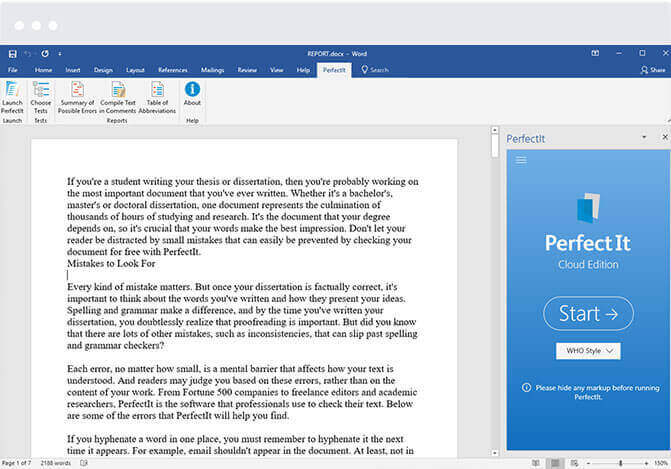
Task: Click the vertical scrollbar thumb
Action: pyautogui.click(x=495, y=145)
